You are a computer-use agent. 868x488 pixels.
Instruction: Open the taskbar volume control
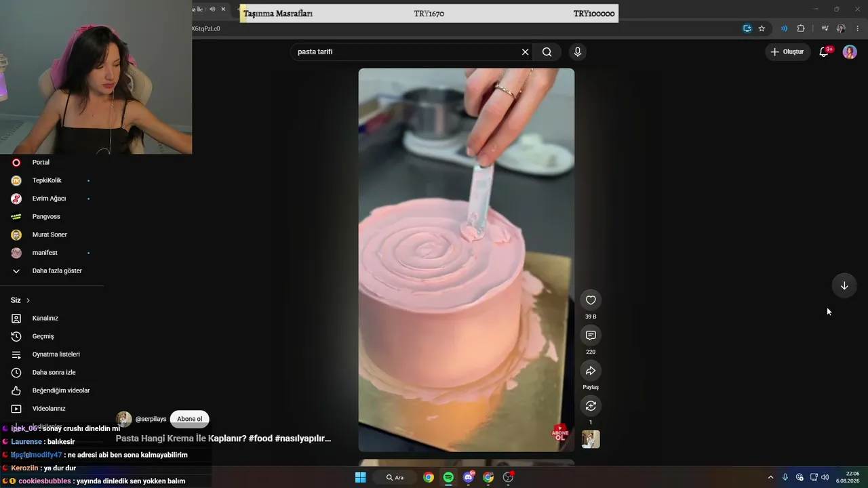point(825,478)
